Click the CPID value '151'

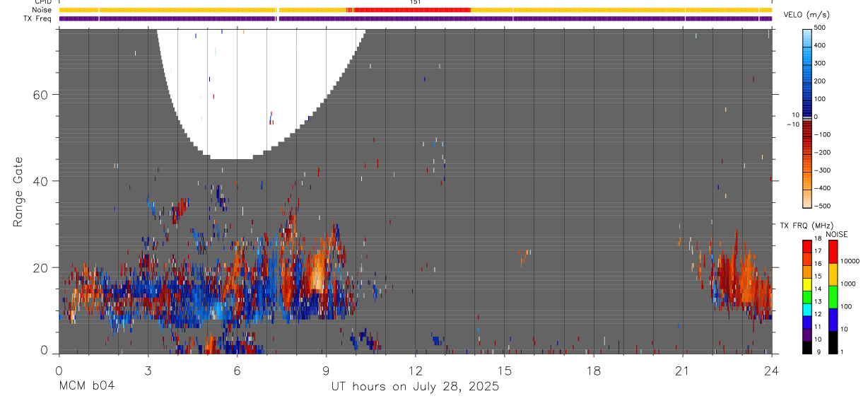click(x=416, y=2)
